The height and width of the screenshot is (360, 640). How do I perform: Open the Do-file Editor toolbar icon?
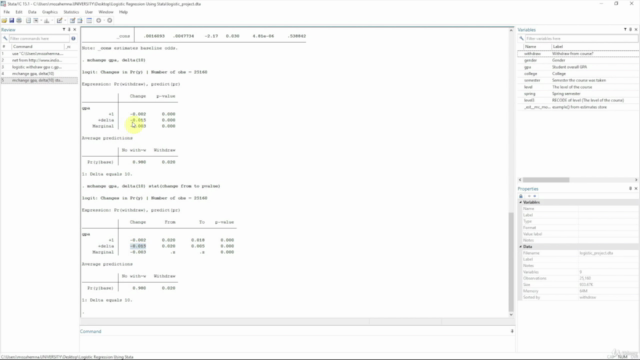pos(60,20)
